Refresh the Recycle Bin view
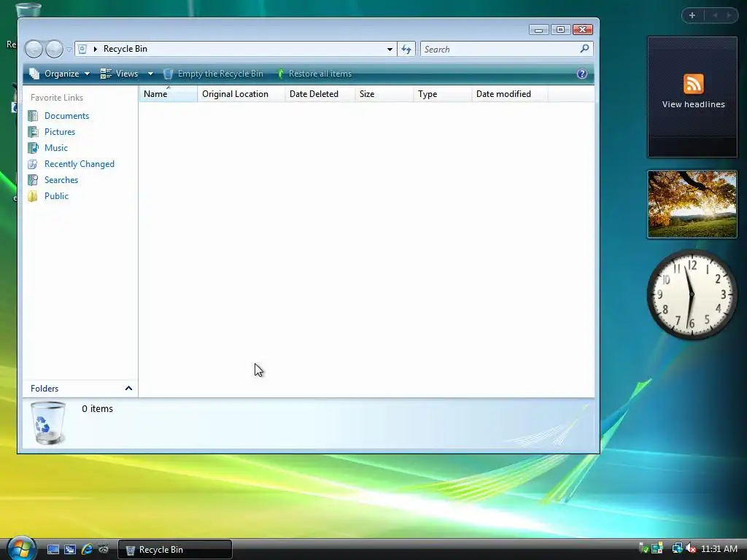The width and height of the screenshot is (747, 560). 406,49
